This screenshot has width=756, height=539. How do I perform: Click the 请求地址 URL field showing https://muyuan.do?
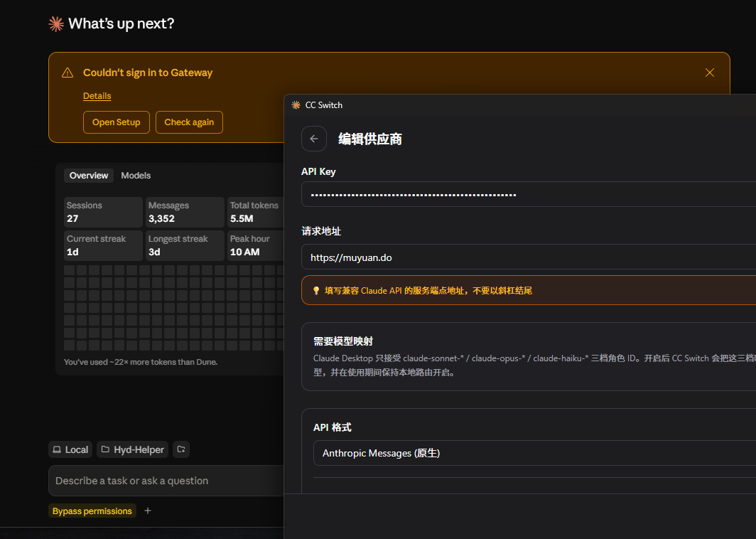tap(529, 257)
